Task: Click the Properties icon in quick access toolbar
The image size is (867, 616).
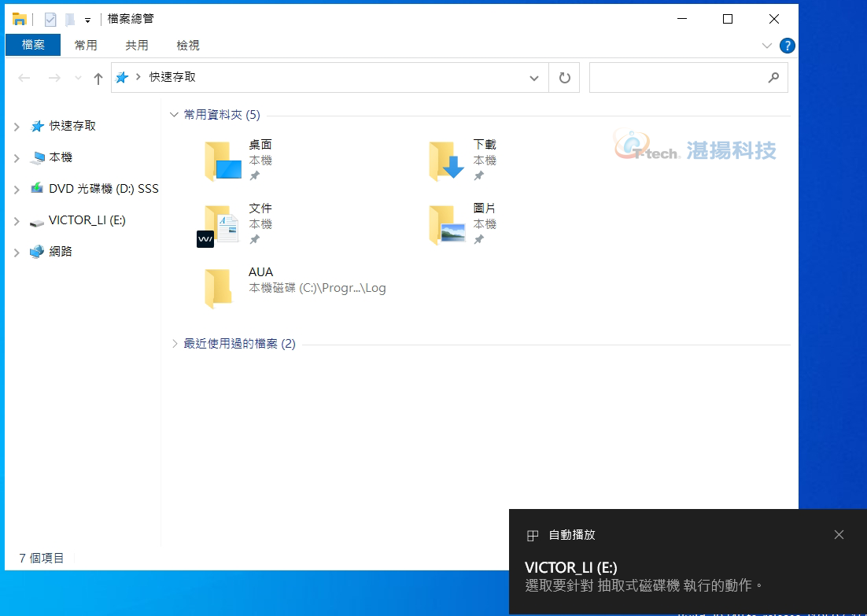Action: (50, 20)
